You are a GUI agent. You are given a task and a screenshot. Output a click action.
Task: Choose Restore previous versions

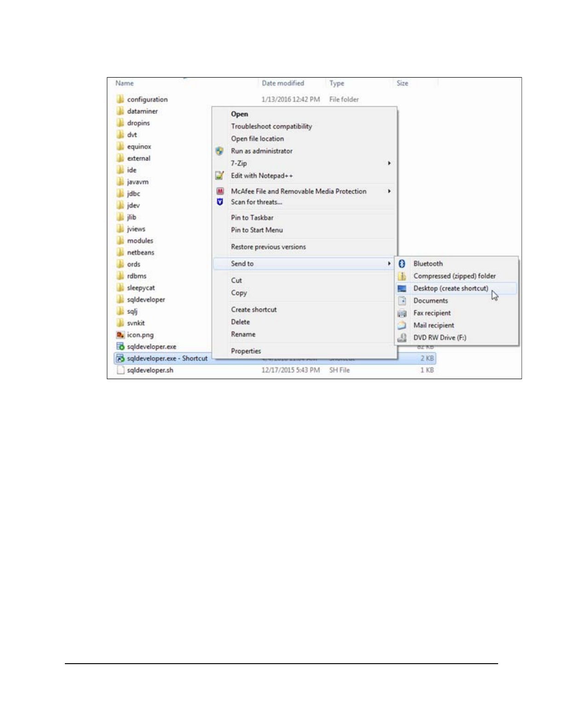(269, 247)
